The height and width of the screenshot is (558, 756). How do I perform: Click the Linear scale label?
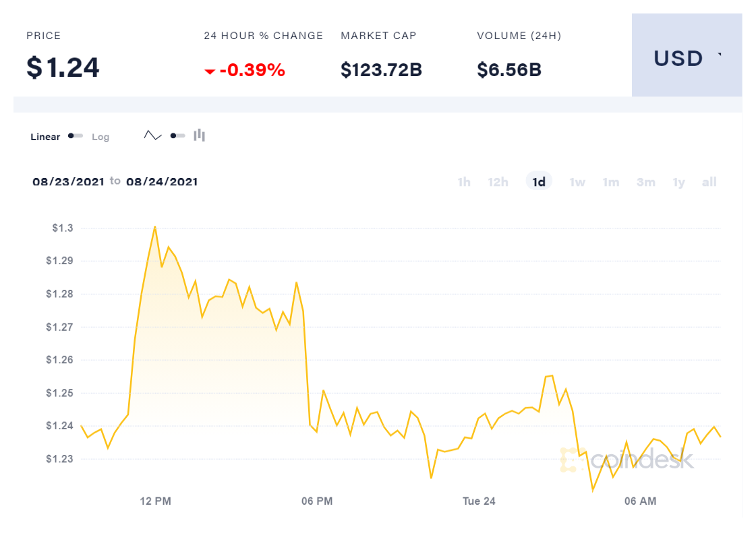(x=45, y=137)
